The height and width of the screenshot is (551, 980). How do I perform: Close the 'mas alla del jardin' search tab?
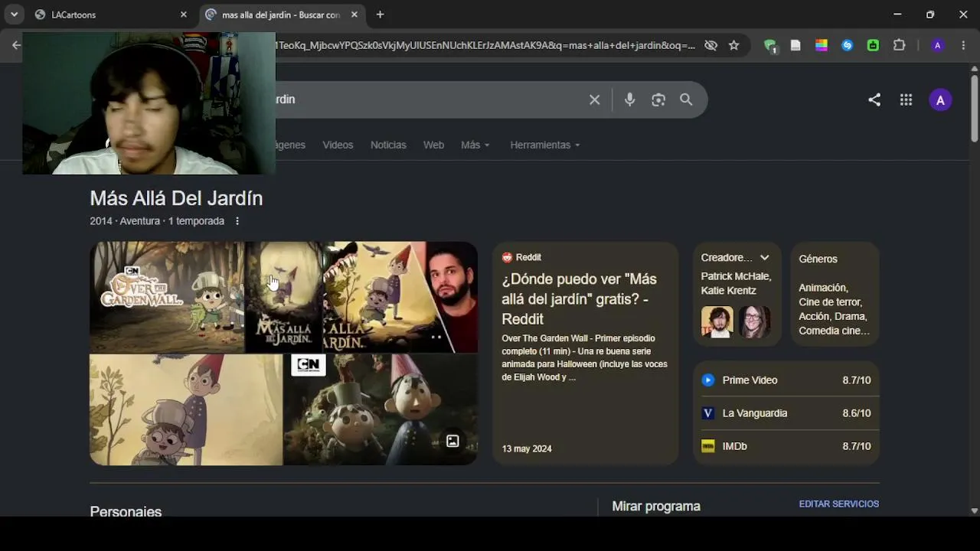click(354, 15)
